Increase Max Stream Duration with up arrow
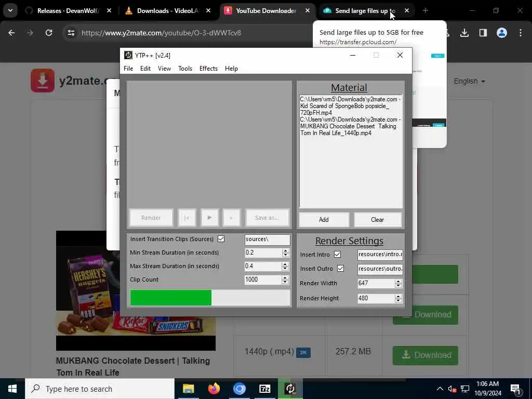 point(285,264)
